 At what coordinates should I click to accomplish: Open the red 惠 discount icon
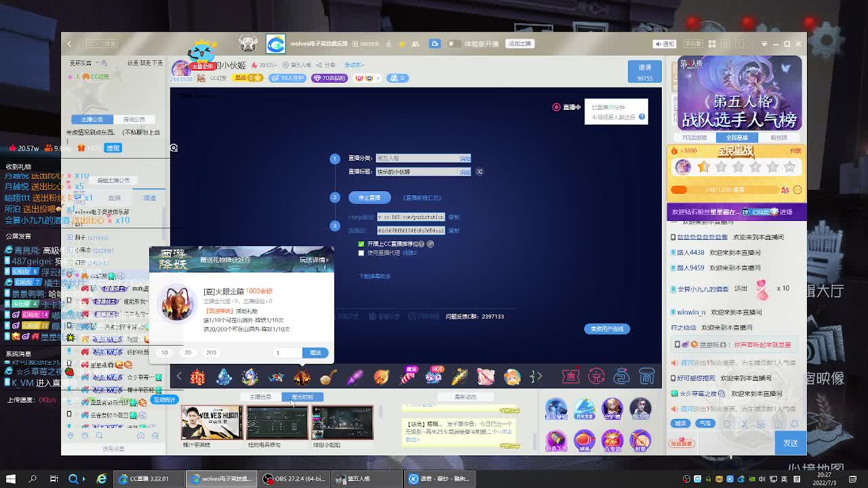click(570, 376)
